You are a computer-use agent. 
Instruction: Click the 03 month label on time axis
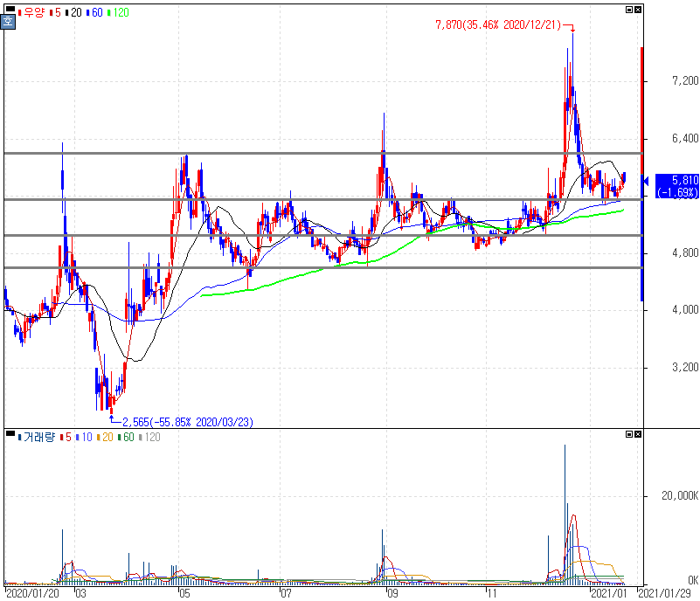pyautogui.click(x=80, y=593)
